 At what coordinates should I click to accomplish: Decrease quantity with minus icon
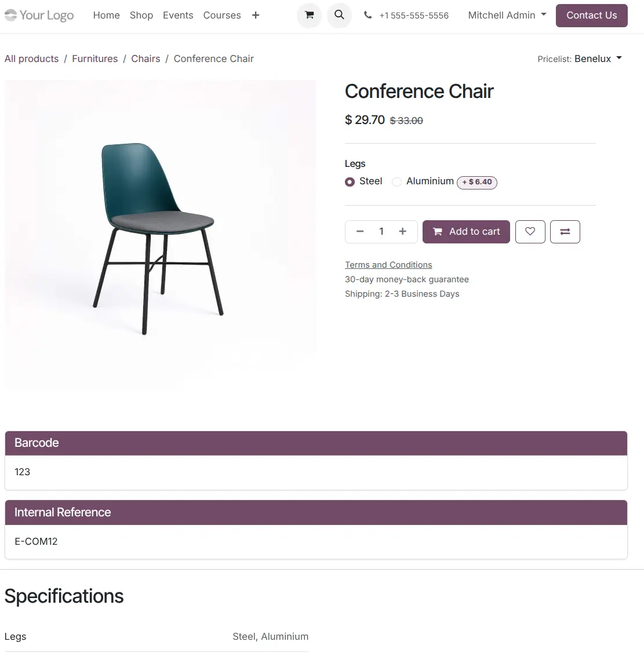(x=360, y=232)
